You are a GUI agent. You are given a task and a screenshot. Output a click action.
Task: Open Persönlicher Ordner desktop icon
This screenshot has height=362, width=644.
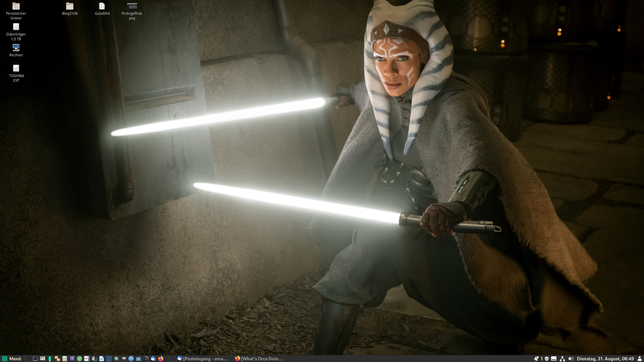[x=16, y=11]
